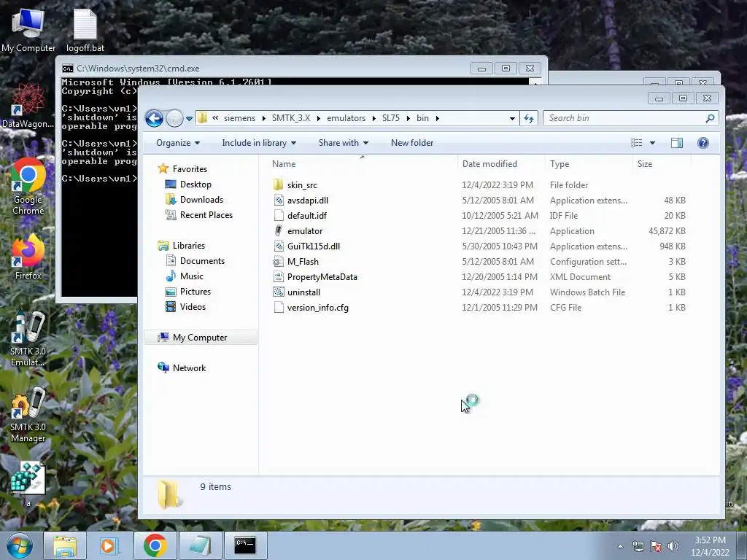Click the Command Prompt taskbar button
The height and width of the screenshot is (560, 747).
(245, 545)
